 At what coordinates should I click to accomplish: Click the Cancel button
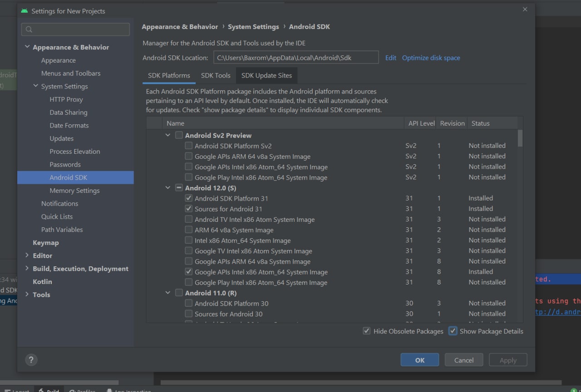(x=464, y=360)
